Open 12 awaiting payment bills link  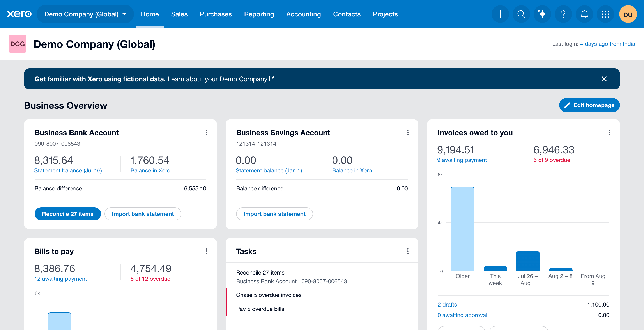click(x=60, y=279)
